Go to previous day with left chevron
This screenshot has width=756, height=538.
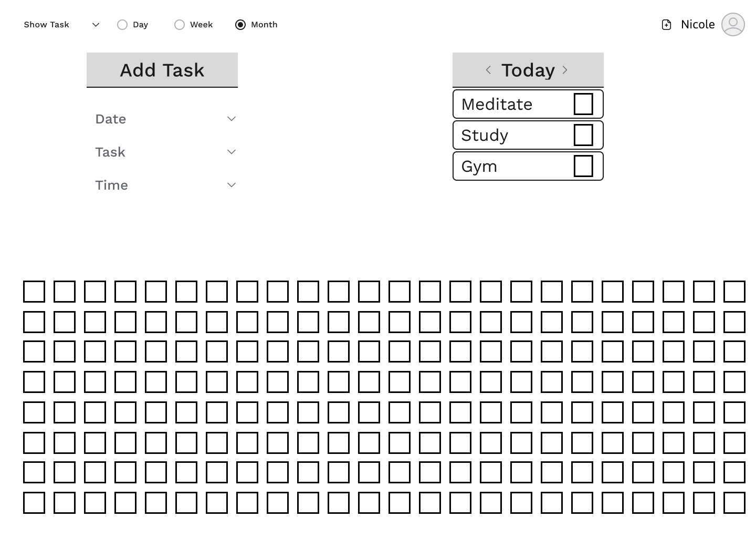click(x=488, y=70)
